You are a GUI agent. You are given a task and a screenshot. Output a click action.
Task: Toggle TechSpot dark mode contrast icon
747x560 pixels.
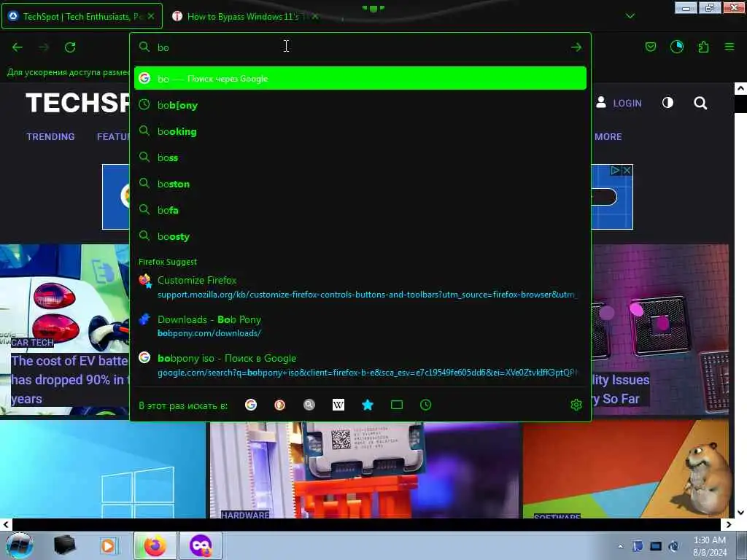667,103
